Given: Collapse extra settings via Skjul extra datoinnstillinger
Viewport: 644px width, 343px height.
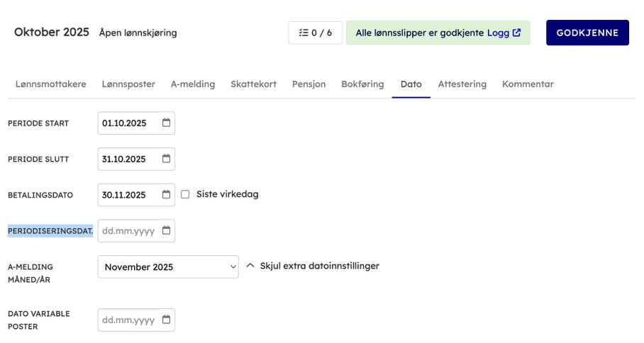Looking at the screenshot, I should coord(313,266).
